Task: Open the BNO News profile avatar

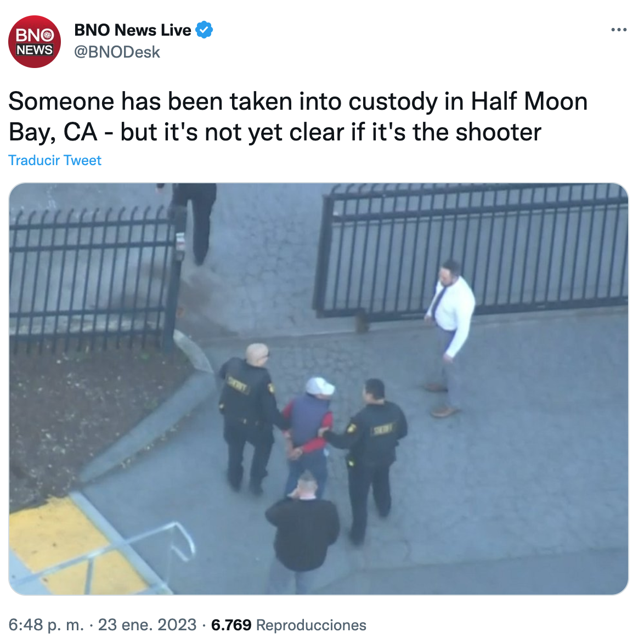Action: 35,42
